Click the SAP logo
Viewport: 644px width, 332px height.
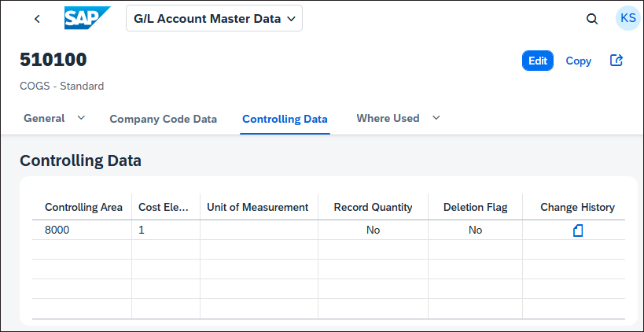click(x=87, y=19)
